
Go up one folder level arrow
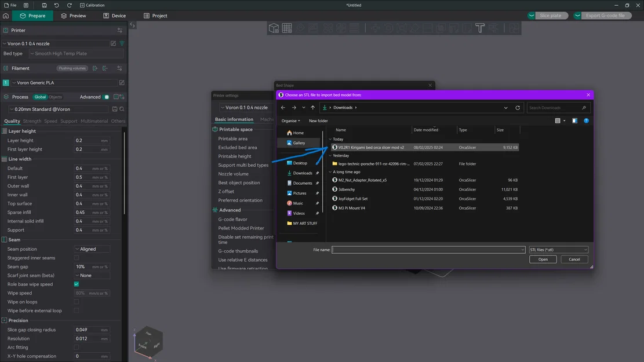click(312, 108)
